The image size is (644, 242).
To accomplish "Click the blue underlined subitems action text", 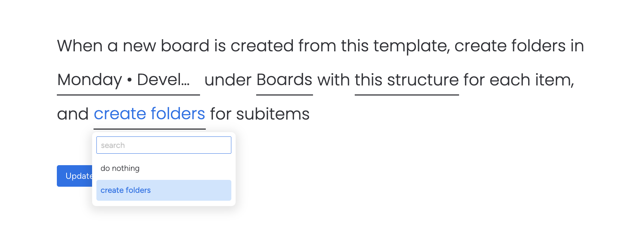I will 149,114.
